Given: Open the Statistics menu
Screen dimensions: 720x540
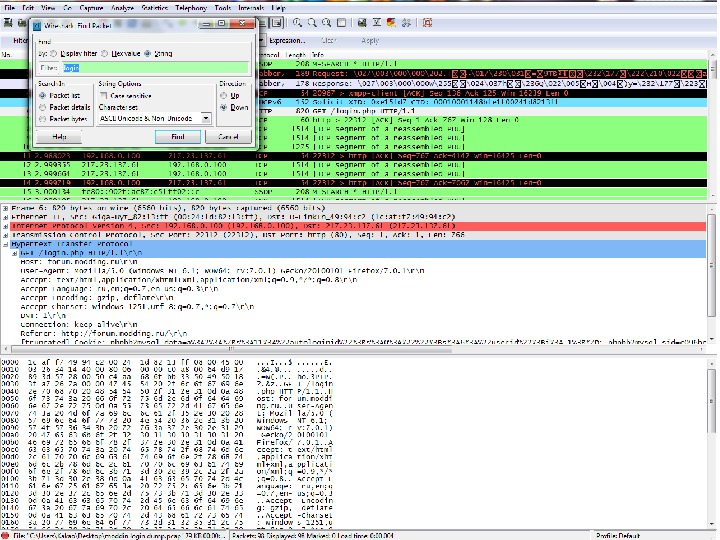Looking at the screenshot, I should [155, 8].
